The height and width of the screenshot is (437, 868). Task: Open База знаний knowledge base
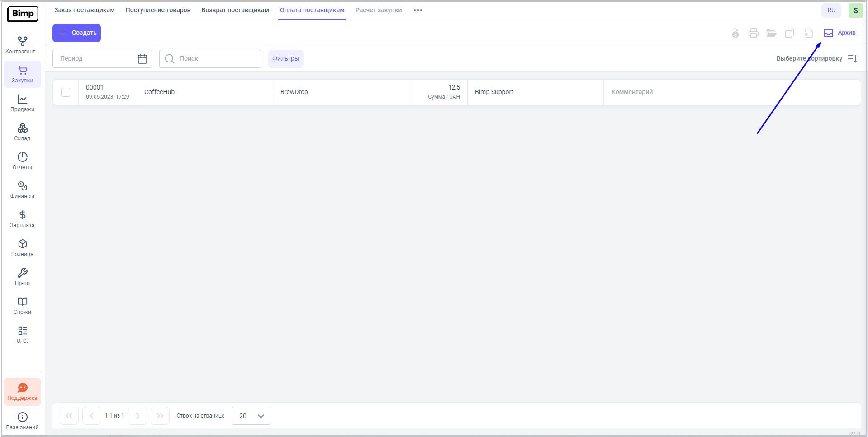[x=22, y=421]
